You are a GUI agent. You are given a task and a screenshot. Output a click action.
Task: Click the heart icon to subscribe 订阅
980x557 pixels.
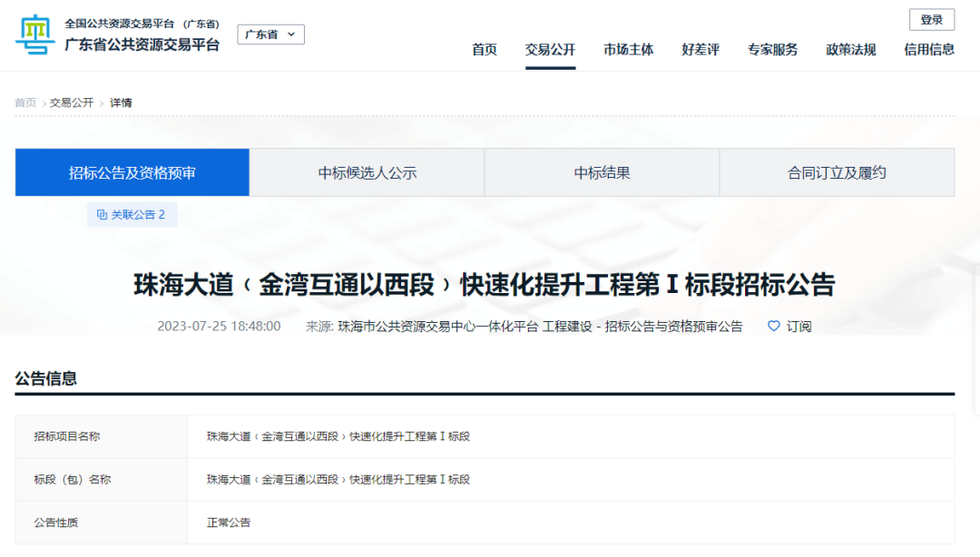[x=772, y=327]
